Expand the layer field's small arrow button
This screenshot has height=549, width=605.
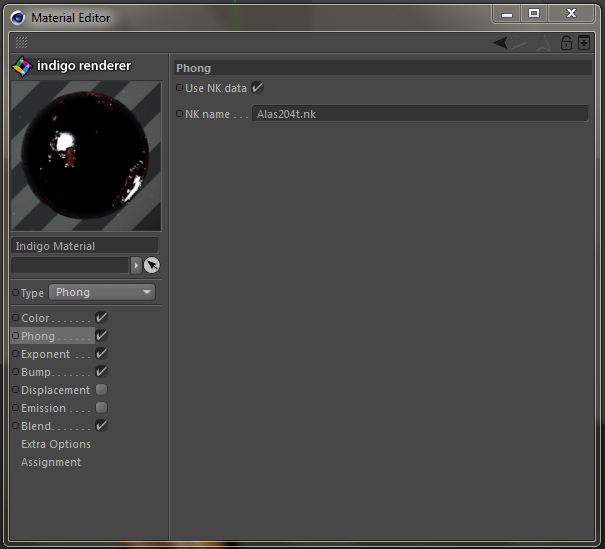pos(136,266)
